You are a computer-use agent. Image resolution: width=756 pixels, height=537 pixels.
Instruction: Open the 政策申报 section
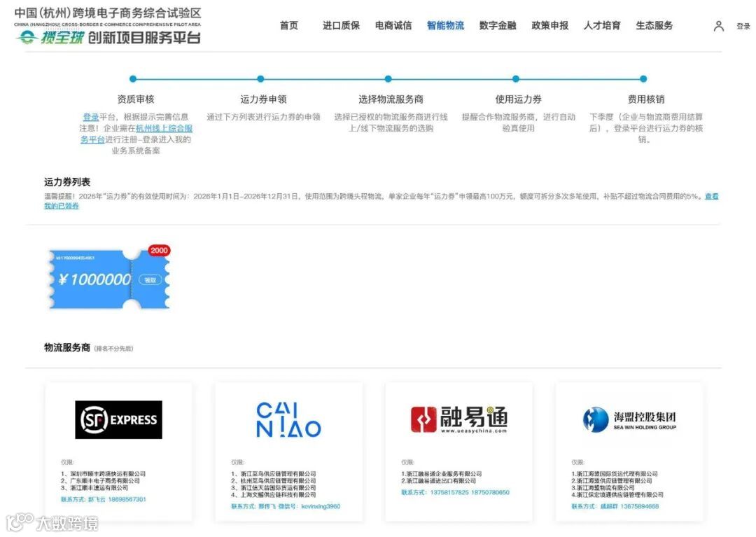[550, 25]
